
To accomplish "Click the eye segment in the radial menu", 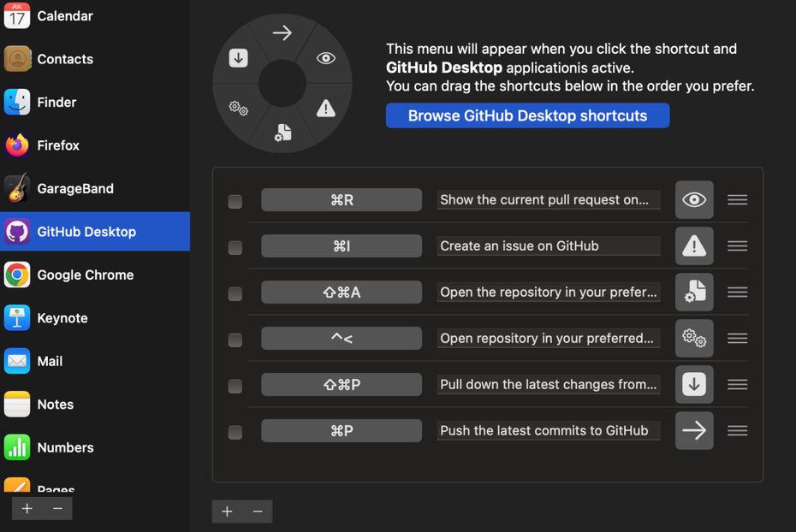I will pyautogui.click(x=325, y=58).
